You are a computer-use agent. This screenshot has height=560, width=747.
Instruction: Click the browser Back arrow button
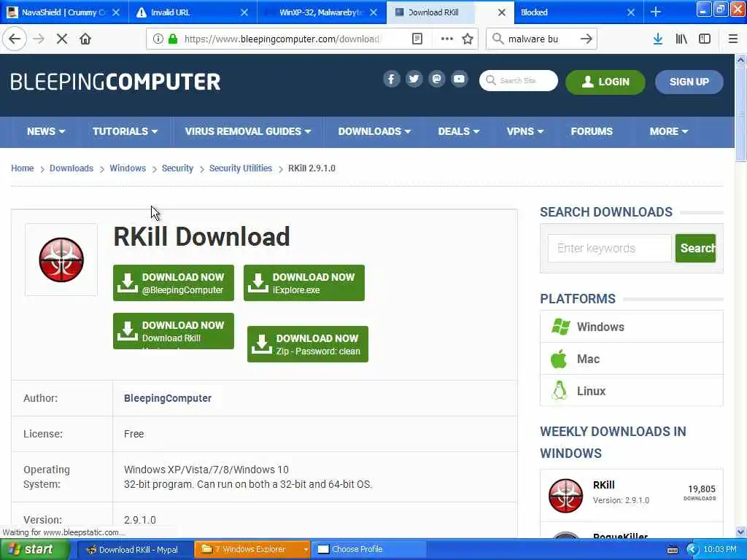coord(15,39)
